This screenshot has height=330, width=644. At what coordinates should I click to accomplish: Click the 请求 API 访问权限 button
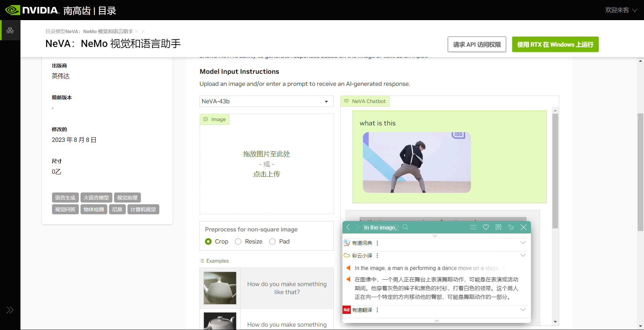477,44
